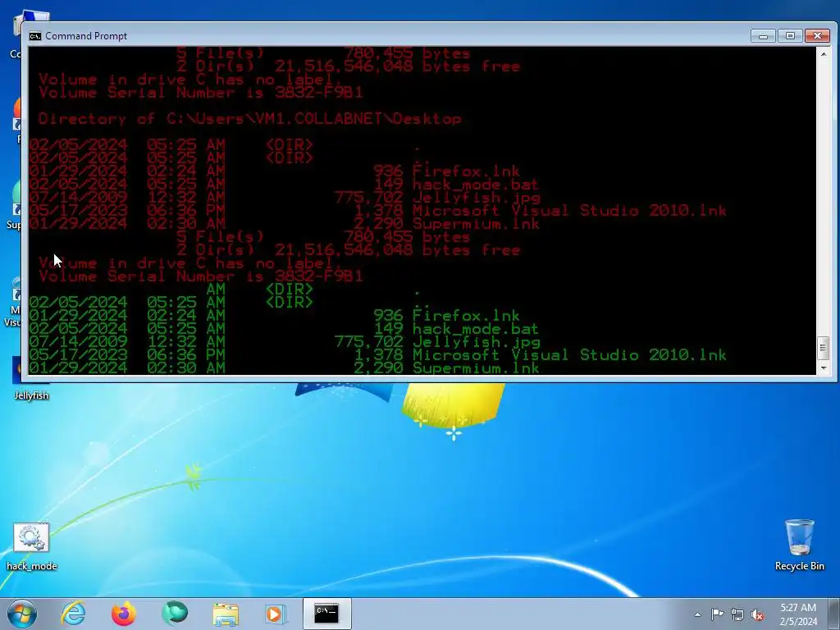Launch Windows Media Player from taskbar

pyautogui.click(x=276, y=614)
